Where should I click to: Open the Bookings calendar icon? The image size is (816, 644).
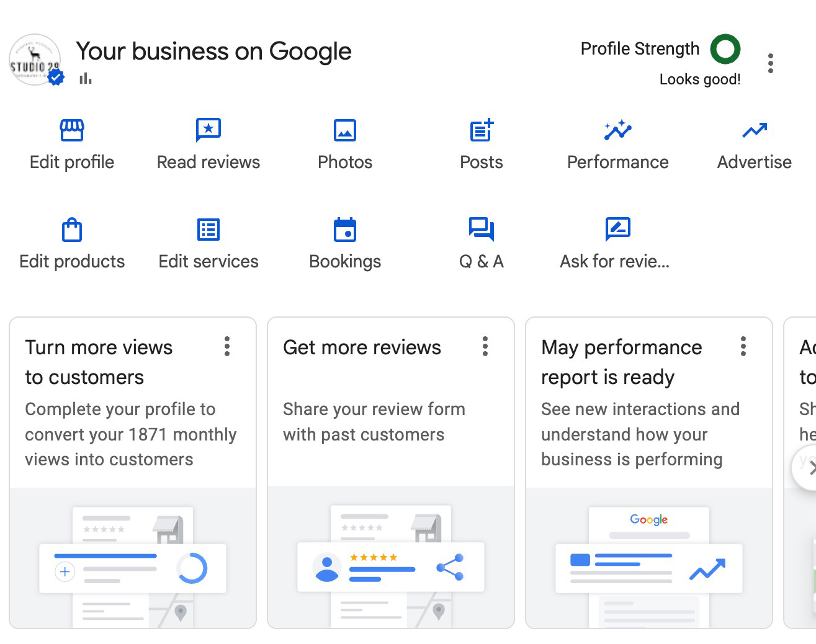click(x=345, y=230)
